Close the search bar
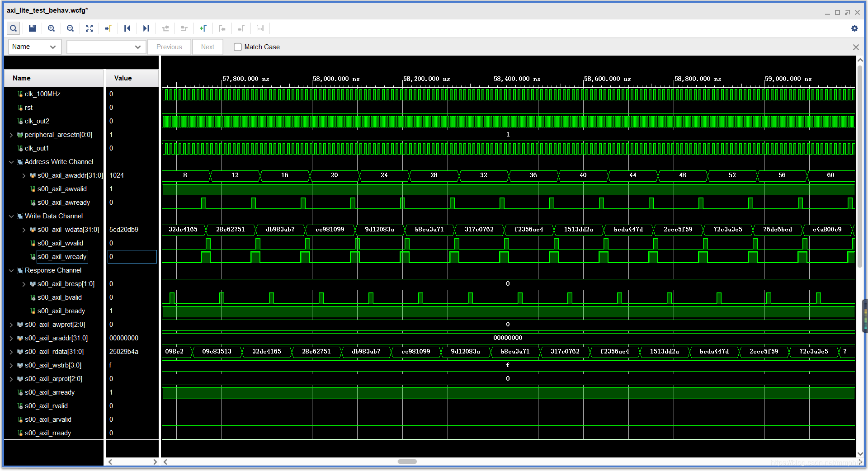This screenshot has height=471, width=868. [x=856, y=47]
